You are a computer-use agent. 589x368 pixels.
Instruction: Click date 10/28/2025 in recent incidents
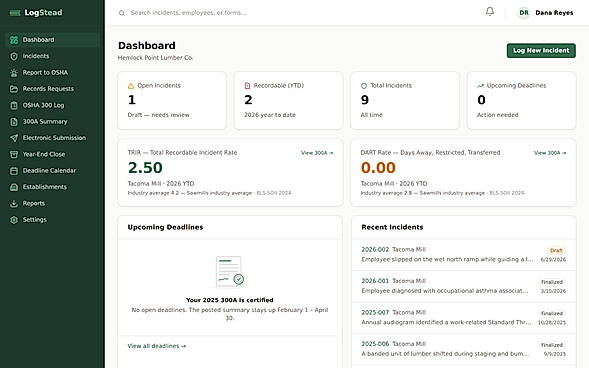(x=551, y=323)
